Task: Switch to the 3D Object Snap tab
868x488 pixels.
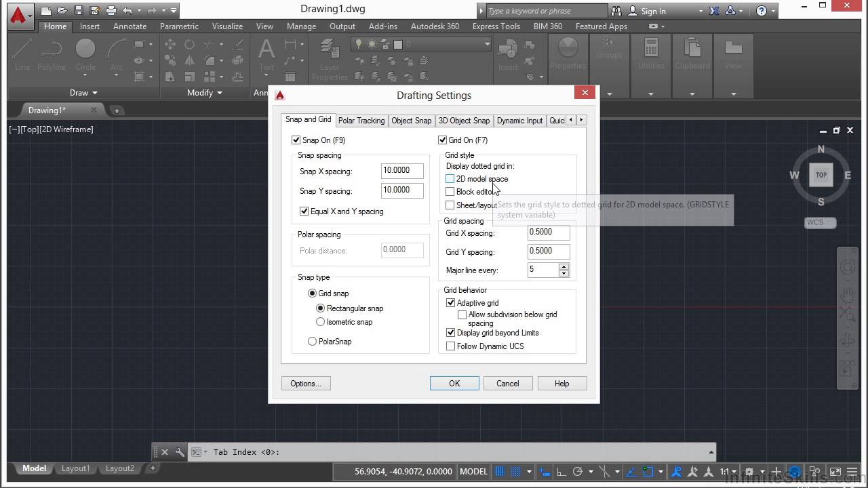Action: 464,121
